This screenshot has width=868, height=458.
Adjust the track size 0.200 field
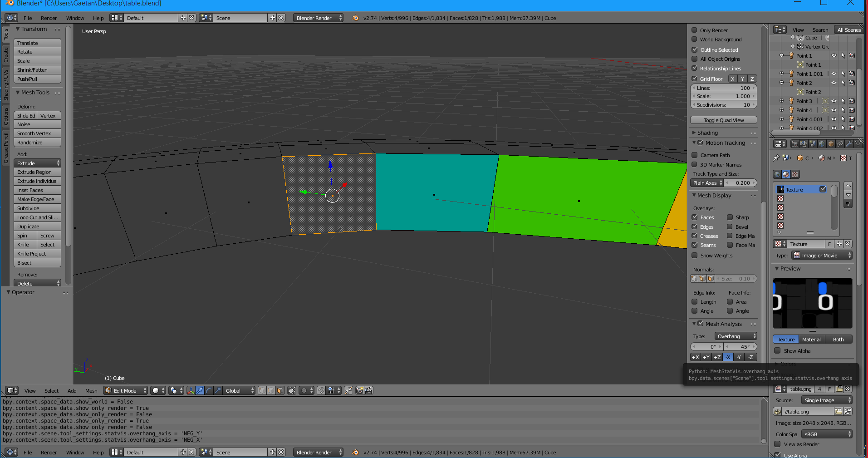click(741, 183)
